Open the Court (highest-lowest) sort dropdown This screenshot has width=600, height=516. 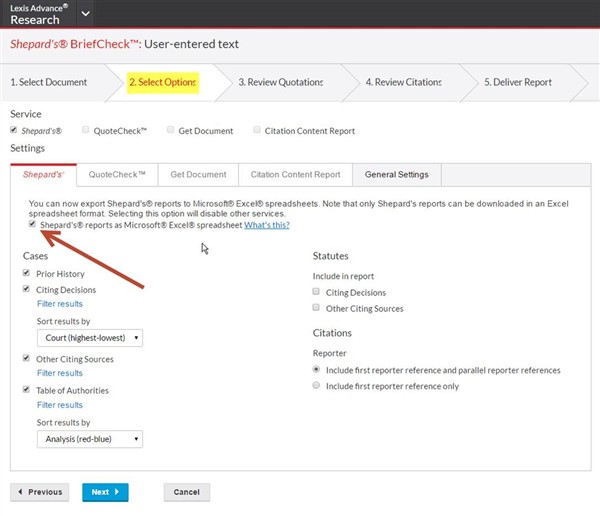[90, 338]
